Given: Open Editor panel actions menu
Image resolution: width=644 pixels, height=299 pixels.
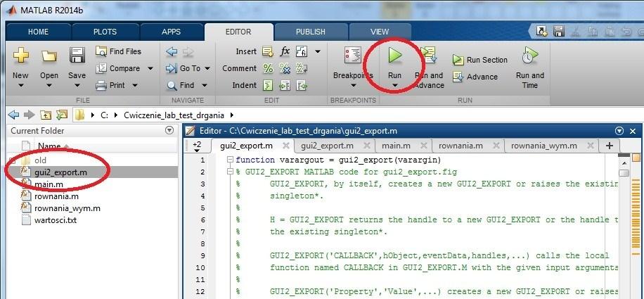Looking at the screenshot, I should pos(619,131).
